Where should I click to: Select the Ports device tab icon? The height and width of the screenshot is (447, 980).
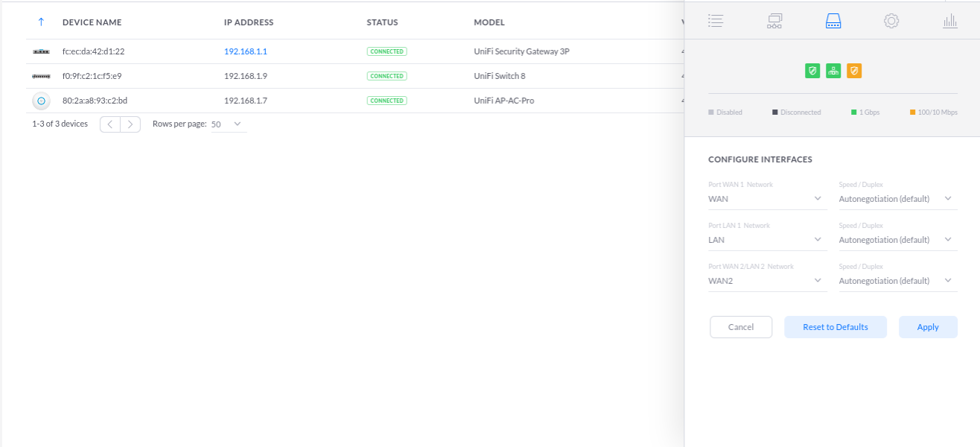833,21
